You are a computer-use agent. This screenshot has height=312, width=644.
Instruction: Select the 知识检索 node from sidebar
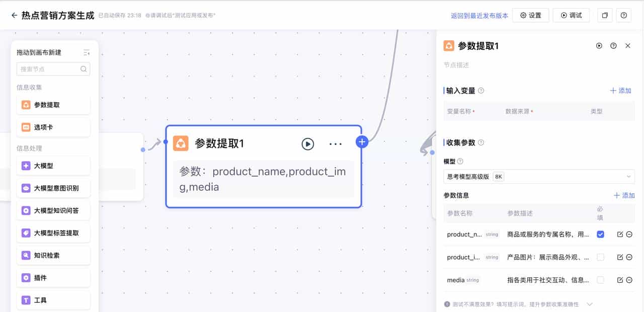[x=53, y=255]
